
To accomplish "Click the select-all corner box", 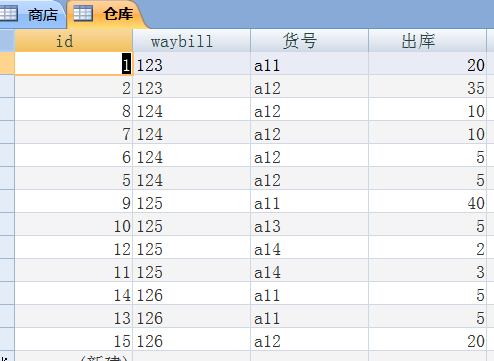I will point(7,40).
